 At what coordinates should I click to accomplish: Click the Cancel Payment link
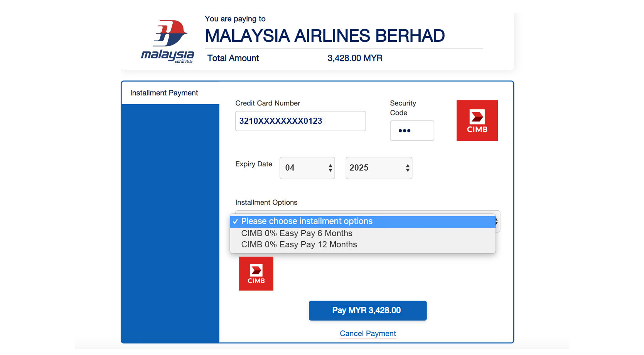368,333
